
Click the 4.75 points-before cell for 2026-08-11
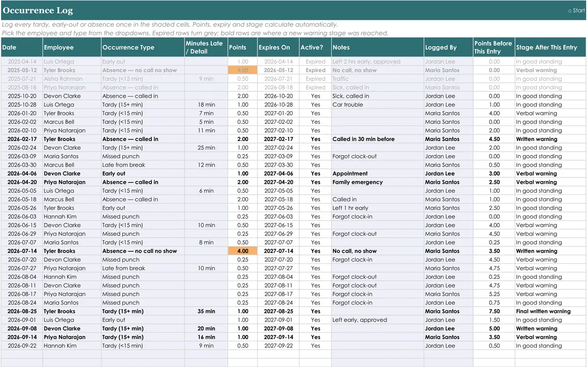[x=494, y=286]
